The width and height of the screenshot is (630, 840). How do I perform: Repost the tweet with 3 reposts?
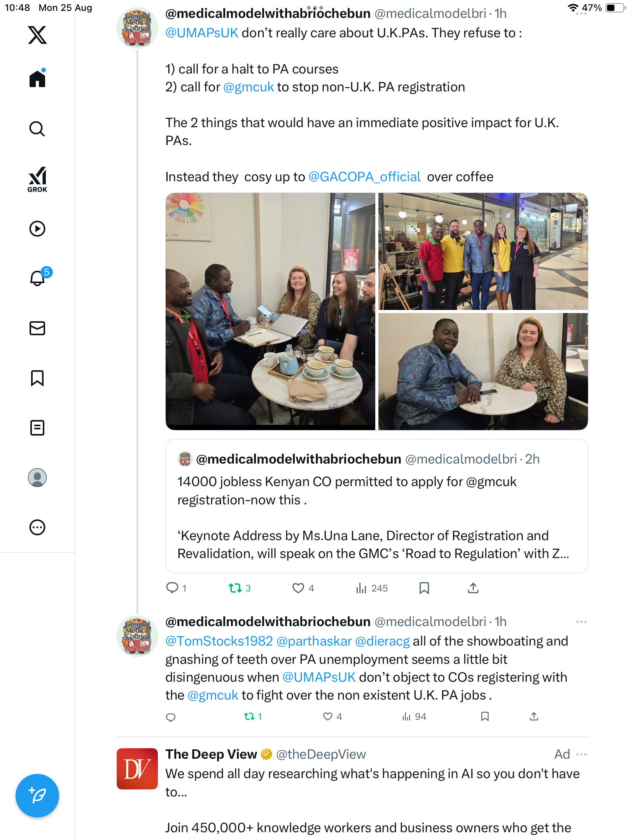[235, 588]
